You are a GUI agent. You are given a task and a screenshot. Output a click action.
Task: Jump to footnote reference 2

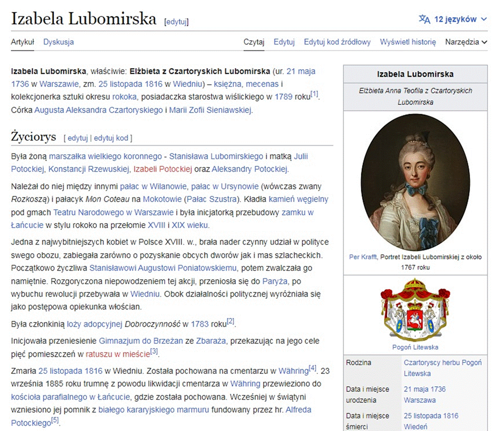pos(231,321)
